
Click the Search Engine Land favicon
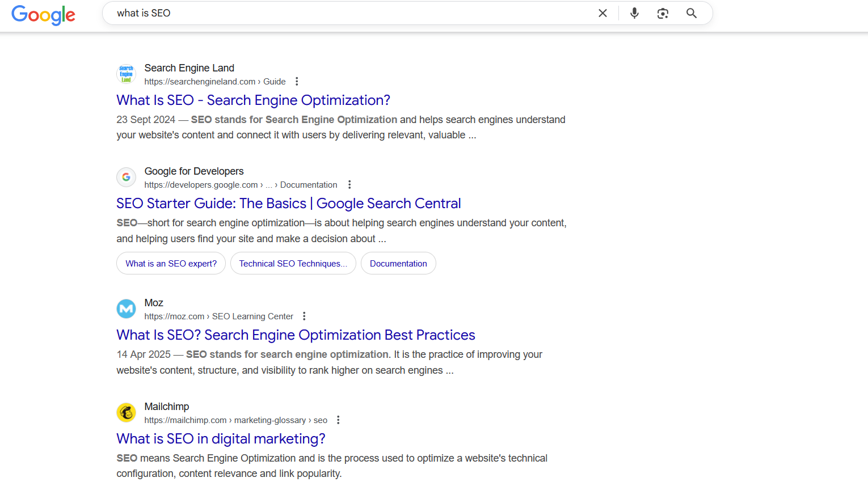[x=126, y=74]
